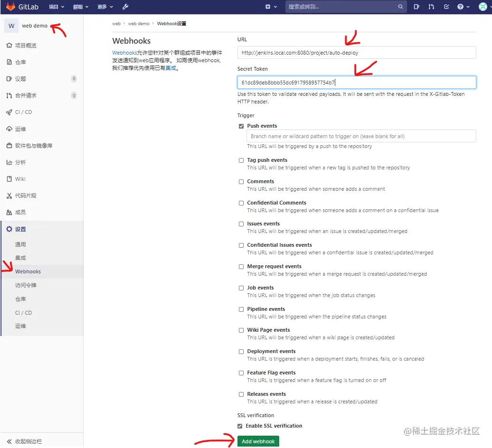492x448 pixels.
Task: Click the Webhooks blue link in description
Action: (124, 53)
